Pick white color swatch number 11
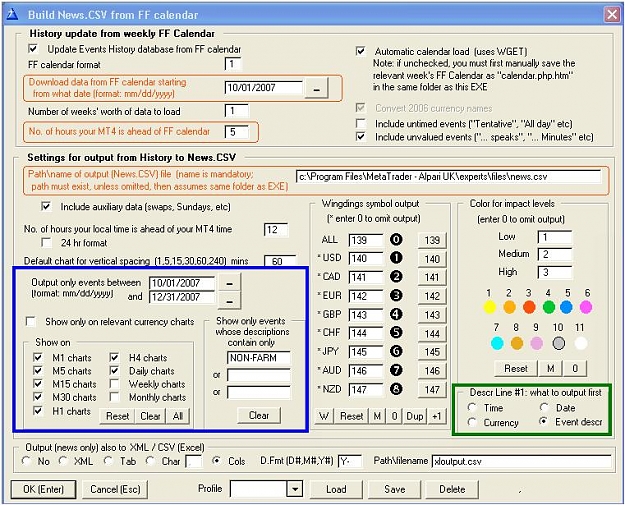 pyautogui.click(x=581, y=343)
